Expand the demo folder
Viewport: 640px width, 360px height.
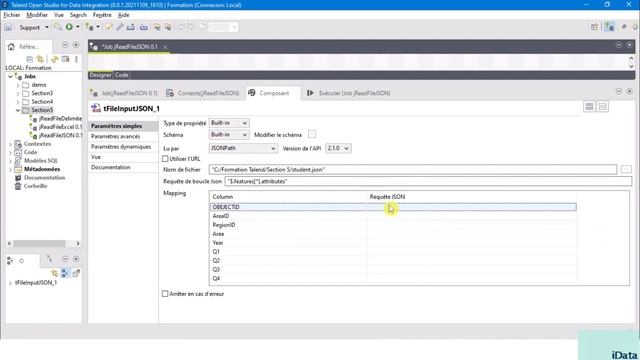pos(18,85)
